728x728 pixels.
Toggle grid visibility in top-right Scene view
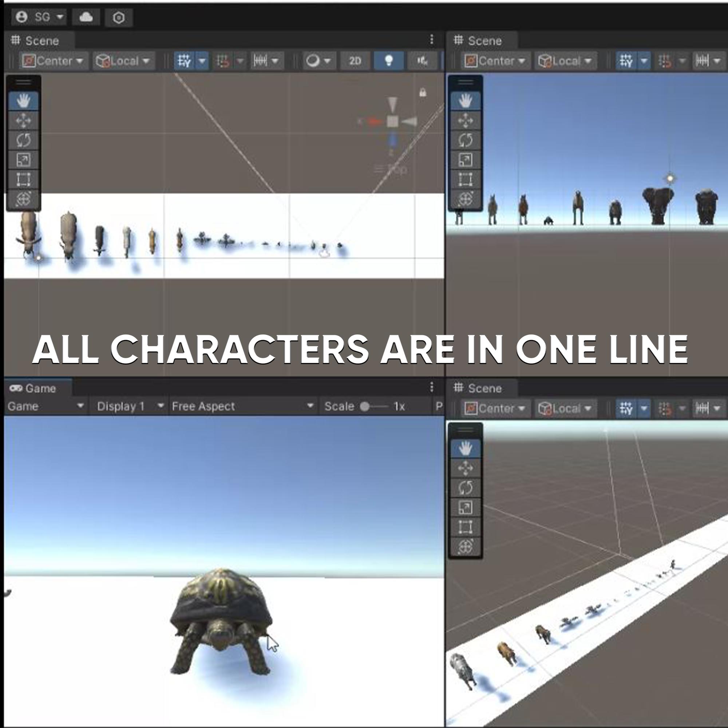pyautogui.click(x=626, y=61)
